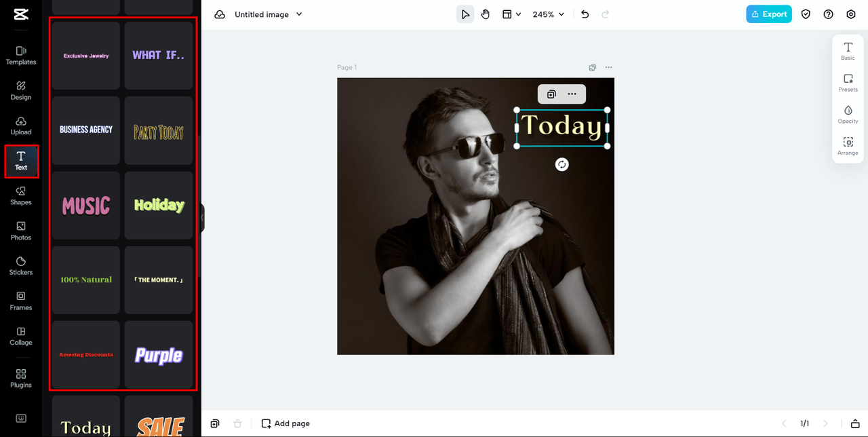
Task: Go to next page arrow
Action: pos(825,423)
